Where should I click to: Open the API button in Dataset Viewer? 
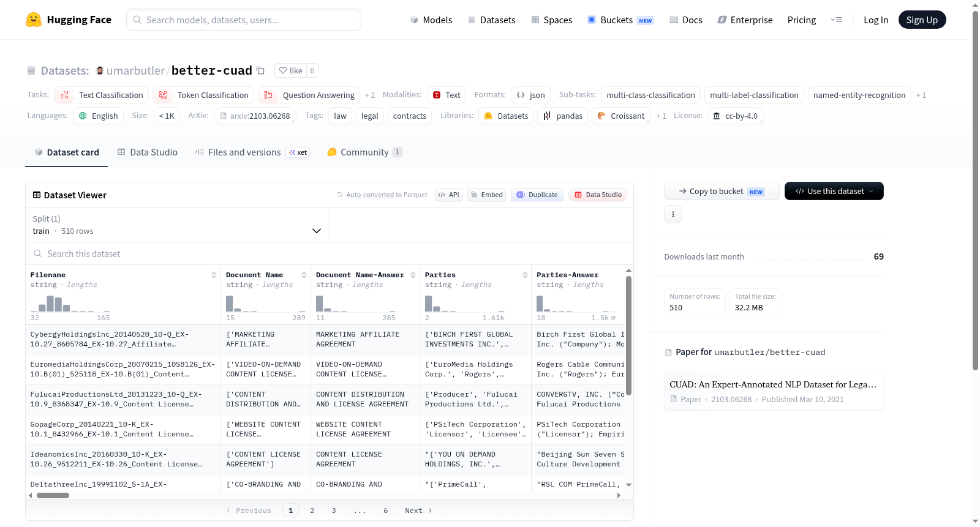click(x=448, y=195)
